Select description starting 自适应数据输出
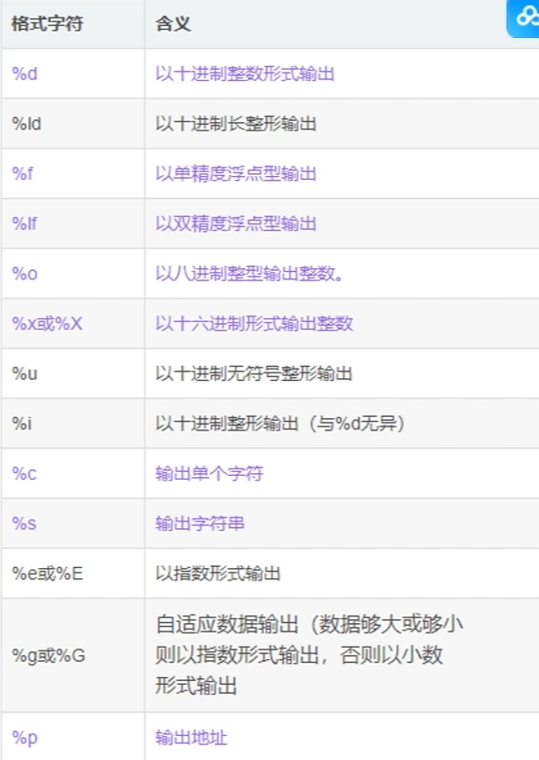The image size is (539, 760). tap(309, 655)
